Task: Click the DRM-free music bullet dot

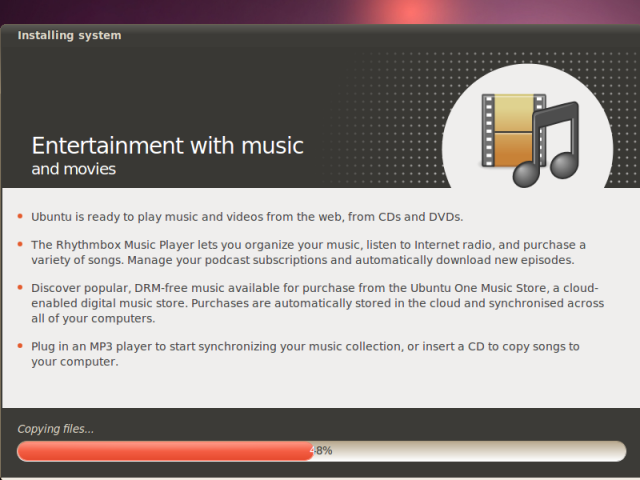Action: pos(20,287)
